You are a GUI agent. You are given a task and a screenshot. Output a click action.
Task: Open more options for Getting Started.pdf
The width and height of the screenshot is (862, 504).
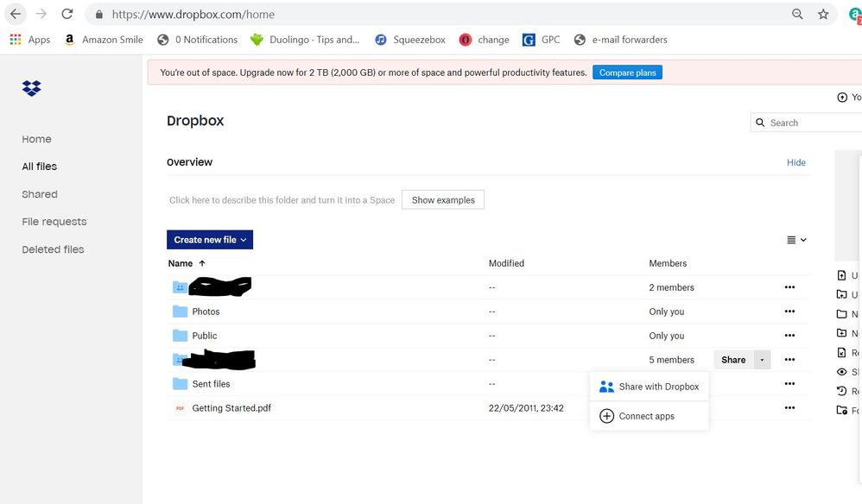click(x=789, y=408)
